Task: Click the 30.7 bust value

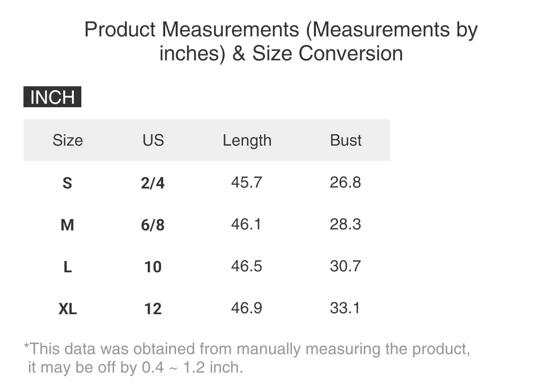Action: (x=345, y=266)
